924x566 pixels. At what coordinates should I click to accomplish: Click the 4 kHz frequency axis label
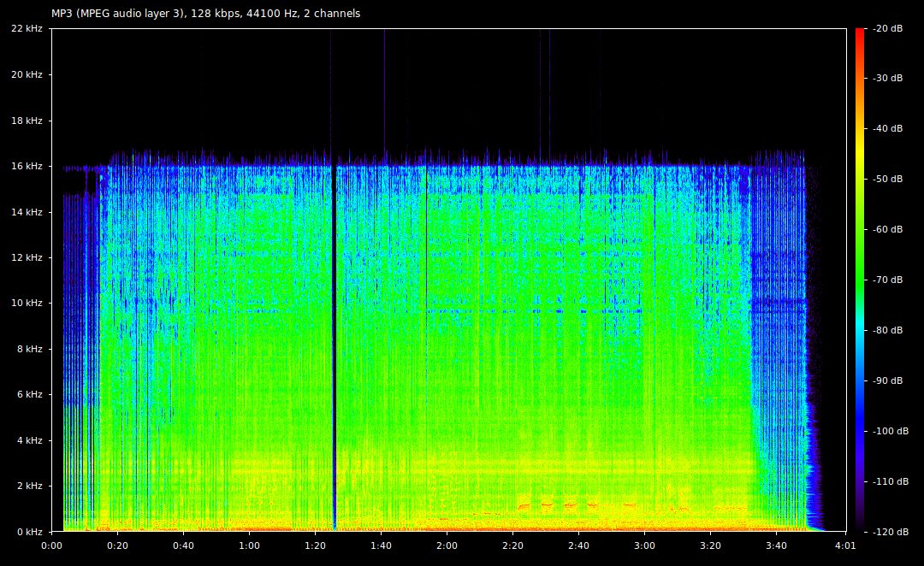click(30, 440)
